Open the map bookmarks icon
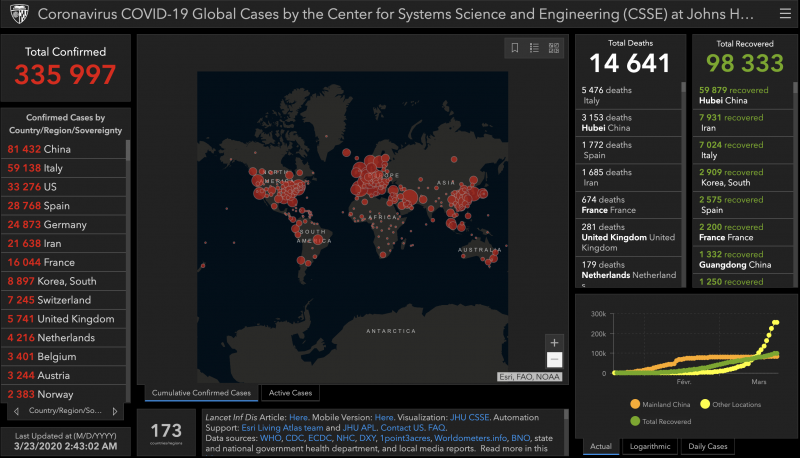Screen dimensions: 800x458 pyautogui.click(x=515, y=48)
